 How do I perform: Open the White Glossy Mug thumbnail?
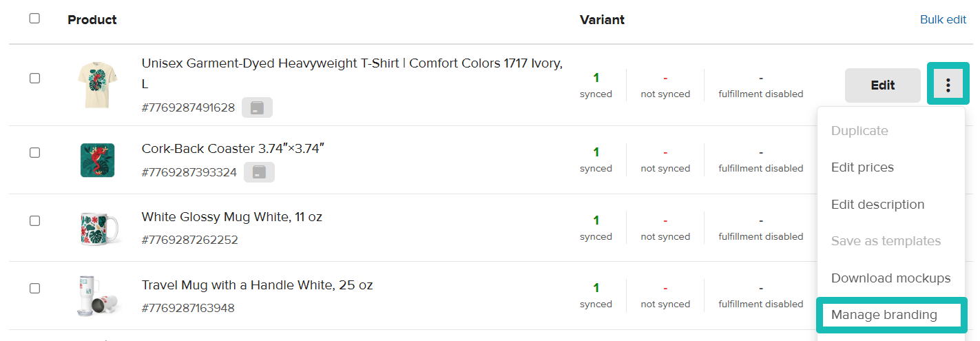[x=97, y=228]
